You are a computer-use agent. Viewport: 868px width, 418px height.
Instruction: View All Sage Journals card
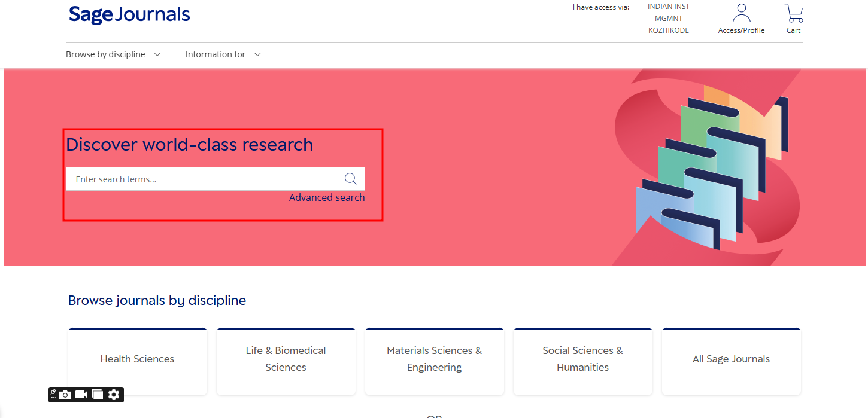tap(731, 359)
